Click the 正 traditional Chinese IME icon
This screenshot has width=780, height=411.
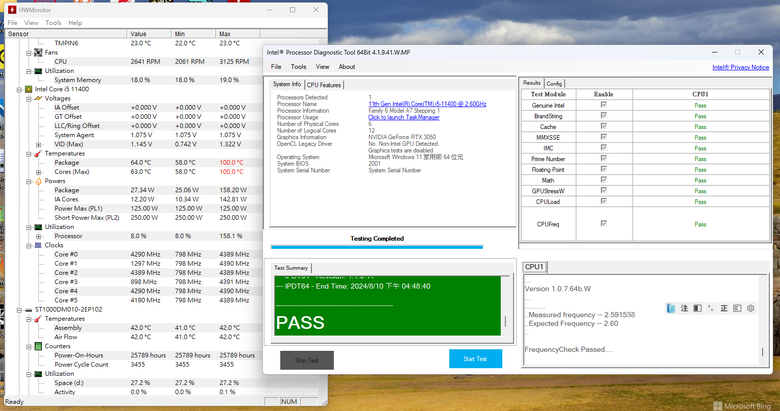click(x=724, y=308)
